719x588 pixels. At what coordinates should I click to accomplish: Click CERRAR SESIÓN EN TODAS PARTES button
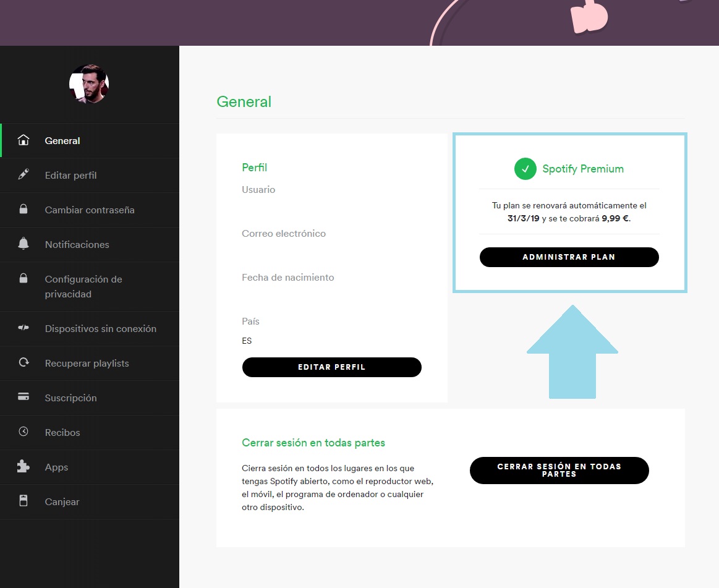(559, 470)
